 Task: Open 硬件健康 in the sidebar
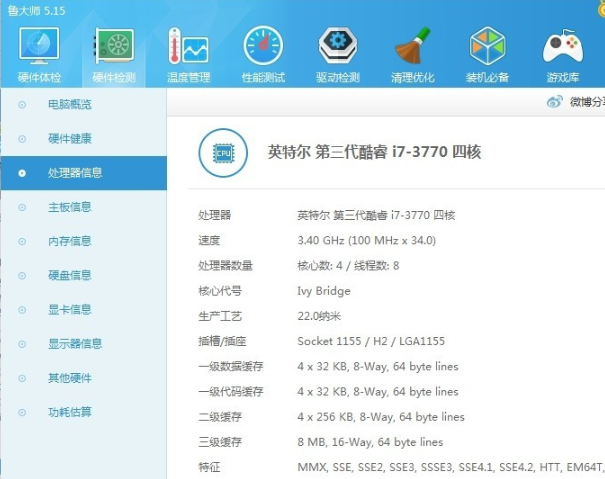(x=69, y=139)
